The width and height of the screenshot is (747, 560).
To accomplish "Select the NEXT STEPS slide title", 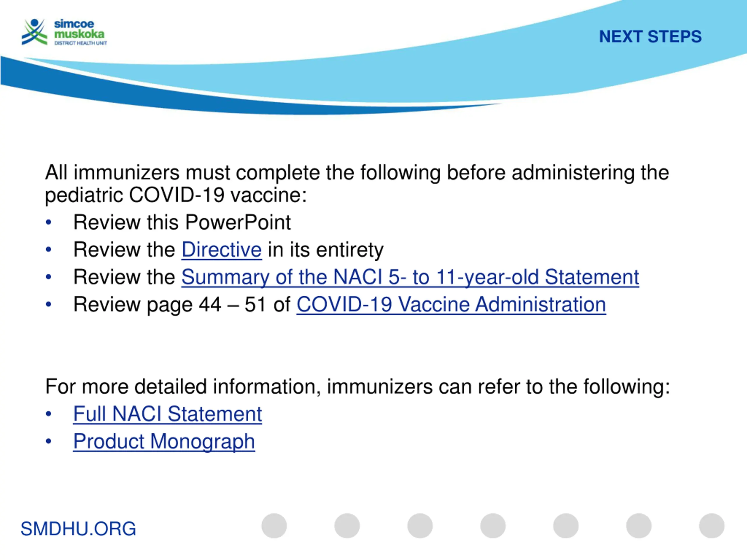I will point(650,36).
